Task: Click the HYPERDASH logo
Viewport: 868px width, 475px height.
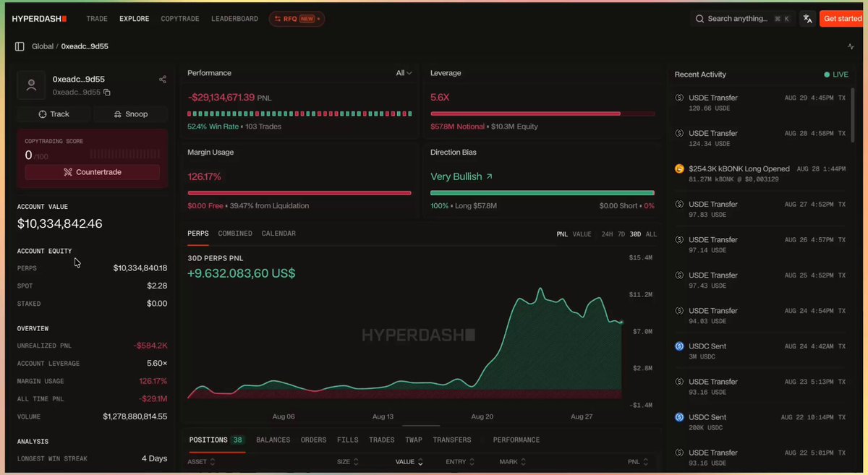Action: pos(39,19)
